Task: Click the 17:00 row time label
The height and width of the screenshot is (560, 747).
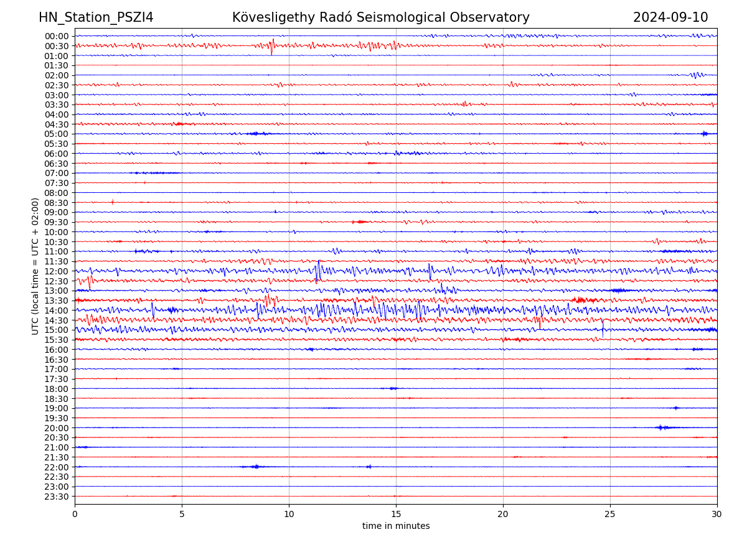Action: (57, 369)
